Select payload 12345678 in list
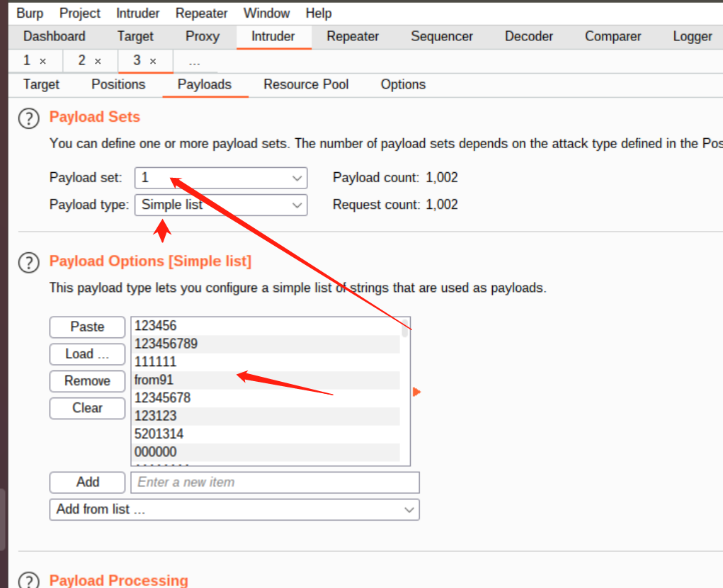Viewport: 723px width, 588px height. (266, 398)
